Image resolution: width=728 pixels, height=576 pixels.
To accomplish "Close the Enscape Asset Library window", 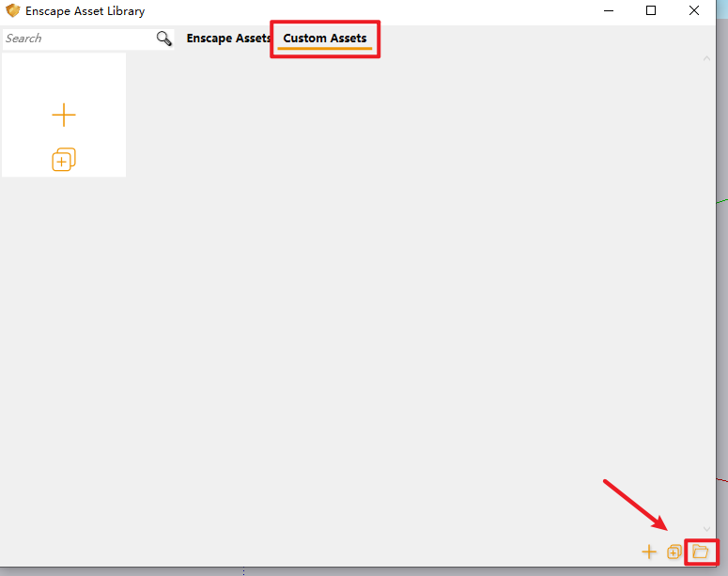I will coord(694,11).
